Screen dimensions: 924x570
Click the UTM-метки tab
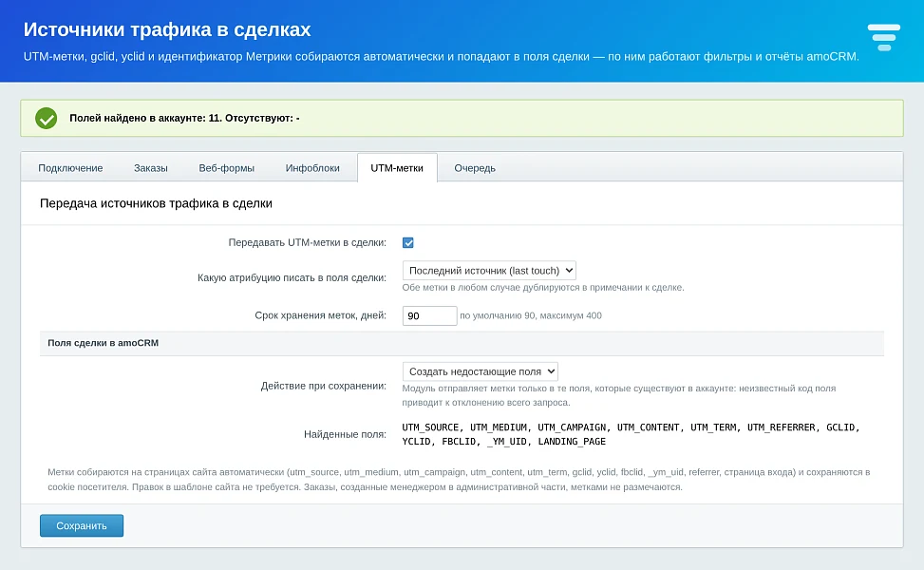tap(397, 168)
